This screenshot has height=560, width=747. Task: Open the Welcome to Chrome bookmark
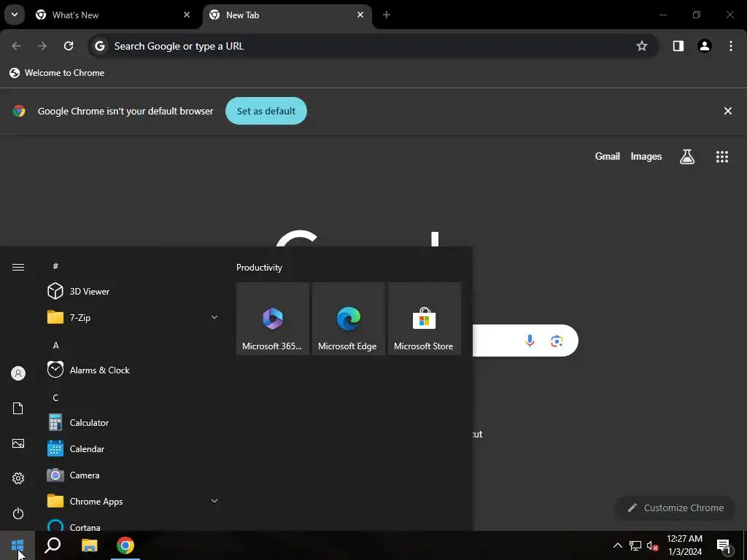57,73
